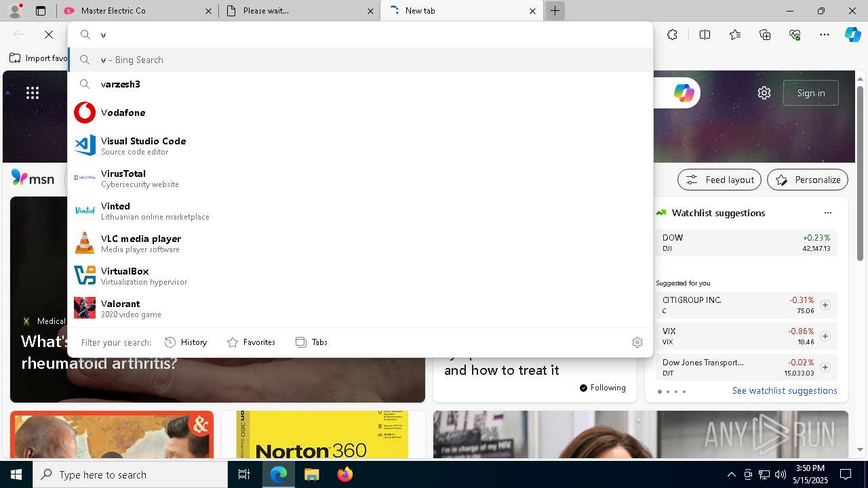Screen dimensions: 868x488
Task: Open search filter settings gear
Action: click(637, 342)
